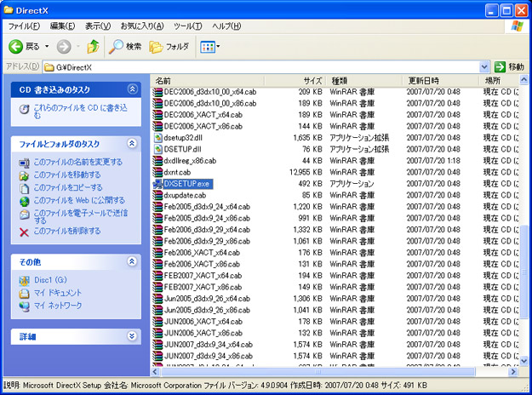Click the vertical scrollbar up arrow
The width and height of the screenshot is (532, 395).
click(x=523, y=80)
